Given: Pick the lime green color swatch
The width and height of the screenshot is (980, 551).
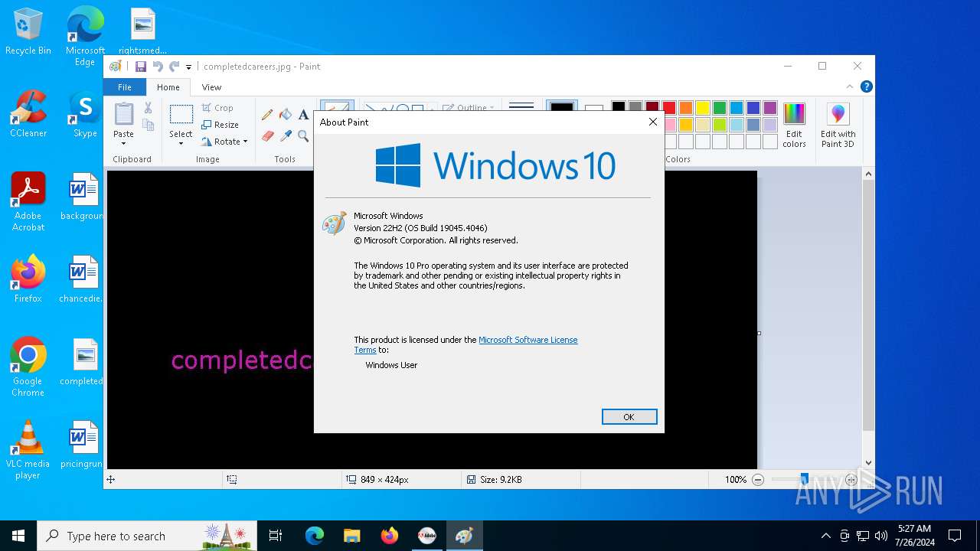Looking at the screenshot, I should (719, 125).
